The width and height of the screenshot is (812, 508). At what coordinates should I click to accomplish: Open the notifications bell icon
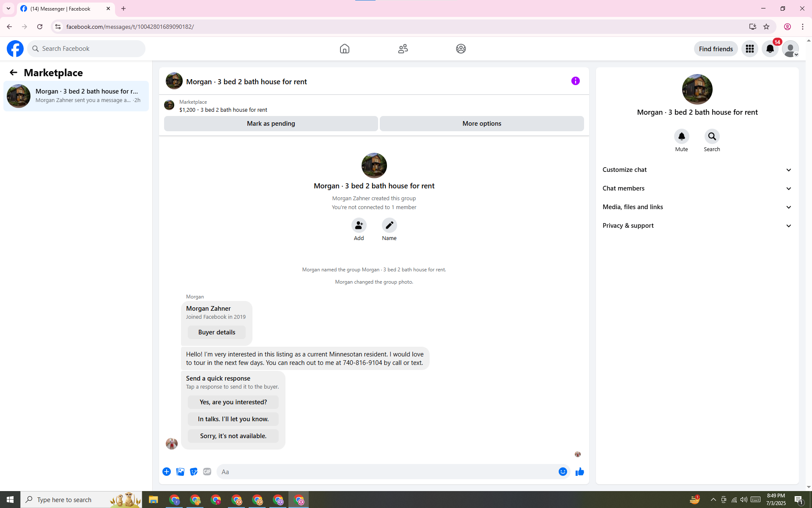click(770, 49)
